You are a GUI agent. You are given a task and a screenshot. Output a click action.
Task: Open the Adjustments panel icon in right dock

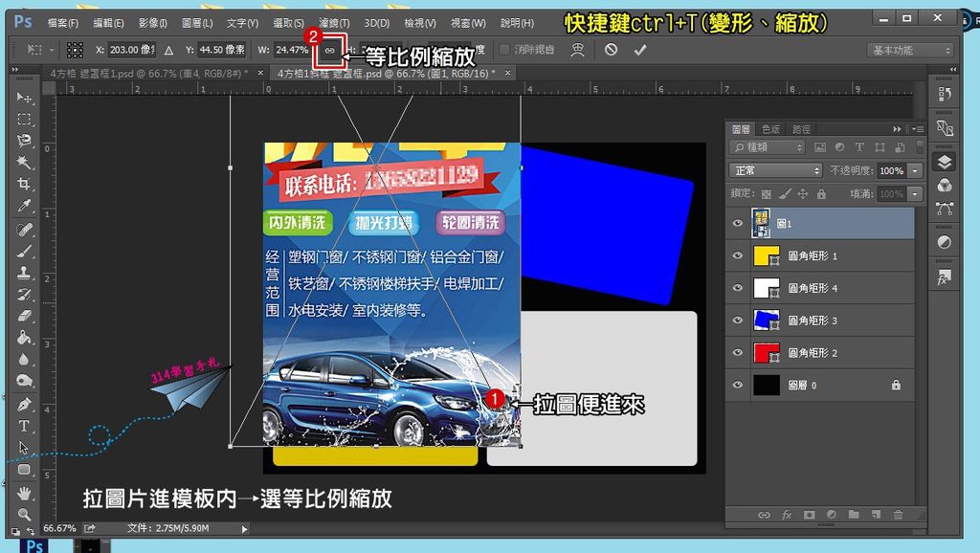pyautogui.click(x=945, y=242)
